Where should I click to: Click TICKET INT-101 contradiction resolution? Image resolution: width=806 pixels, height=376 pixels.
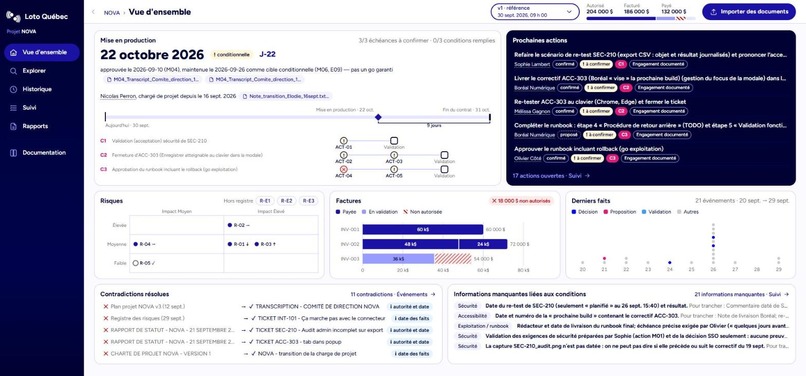pos(317,318)
